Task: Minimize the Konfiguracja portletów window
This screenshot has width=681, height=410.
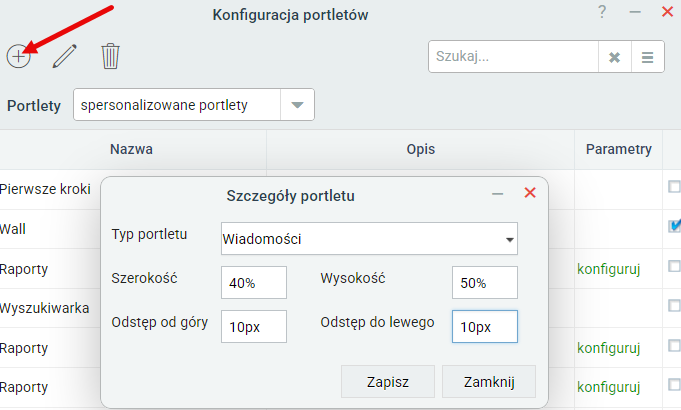Action: [635, 12]
